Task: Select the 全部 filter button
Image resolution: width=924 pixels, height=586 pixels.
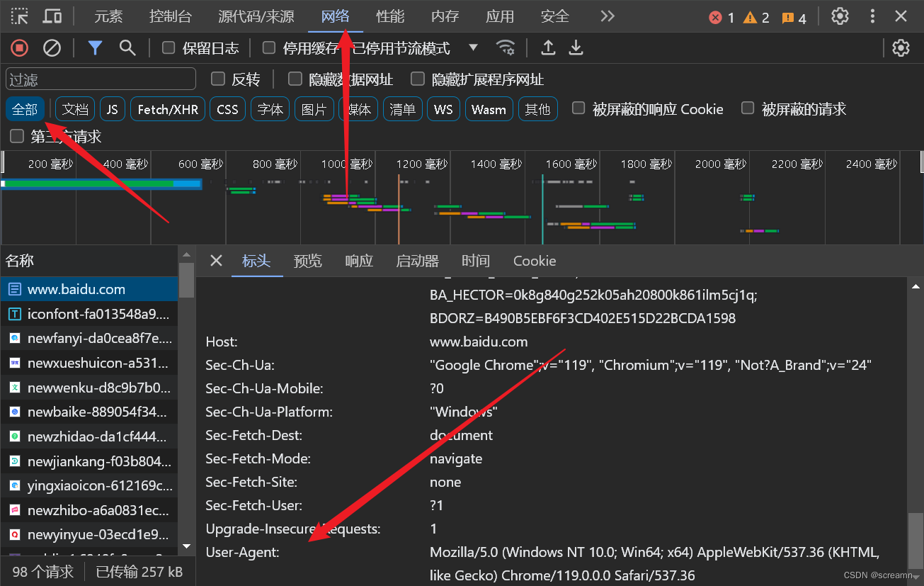Action: 25,109
